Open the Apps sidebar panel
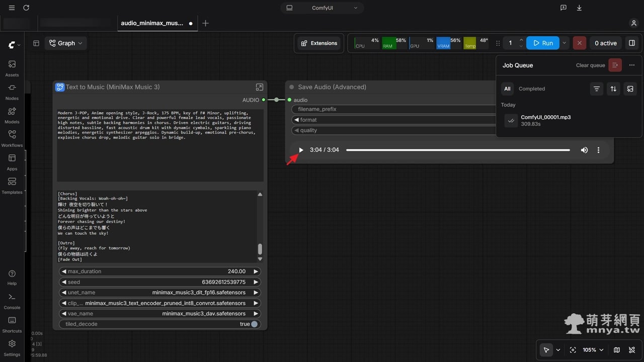Viewport: 644px width, 362px height. (x=12, y=162)
